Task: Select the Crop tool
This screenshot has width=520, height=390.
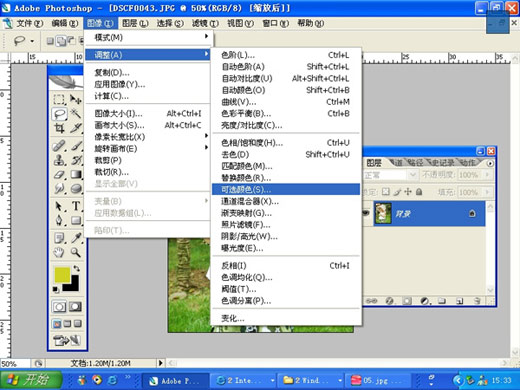Action: click(59, 128)
